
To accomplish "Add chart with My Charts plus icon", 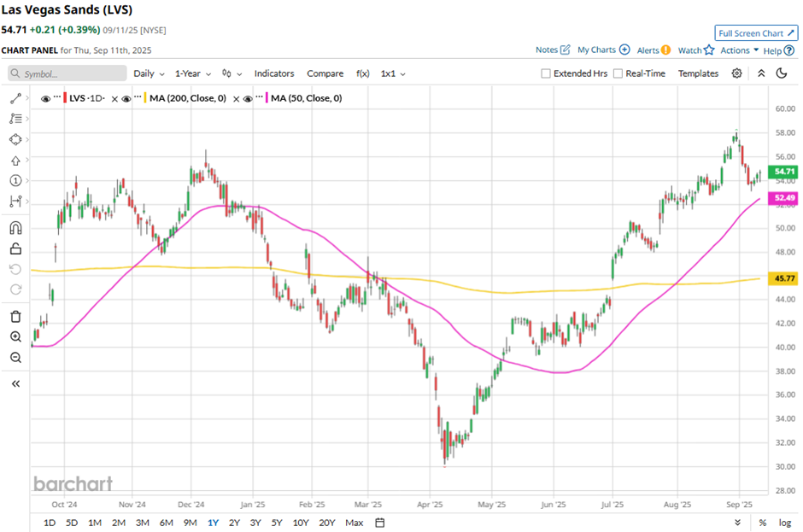I will point(624,50).
